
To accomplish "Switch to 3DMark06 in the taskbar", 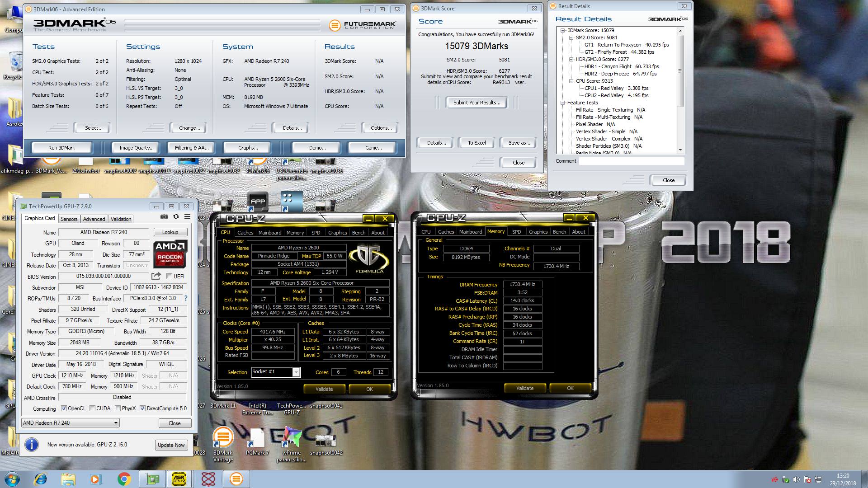I will click(236, 479).
